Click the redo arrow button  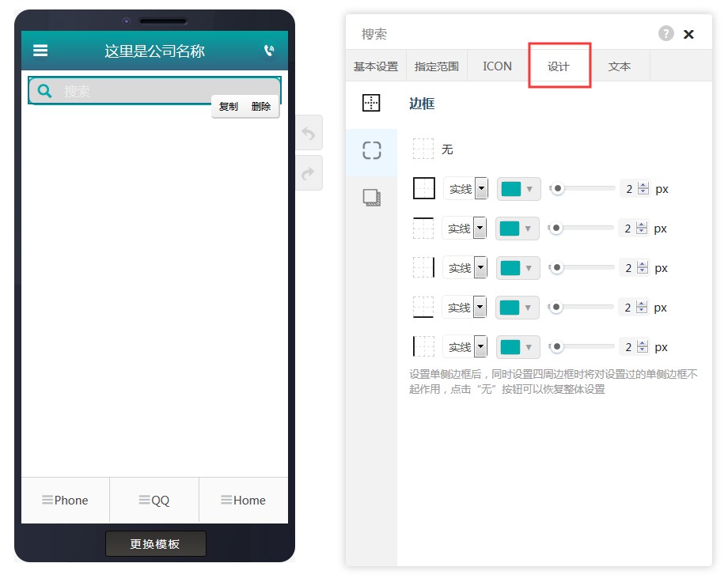click(309, 174)
